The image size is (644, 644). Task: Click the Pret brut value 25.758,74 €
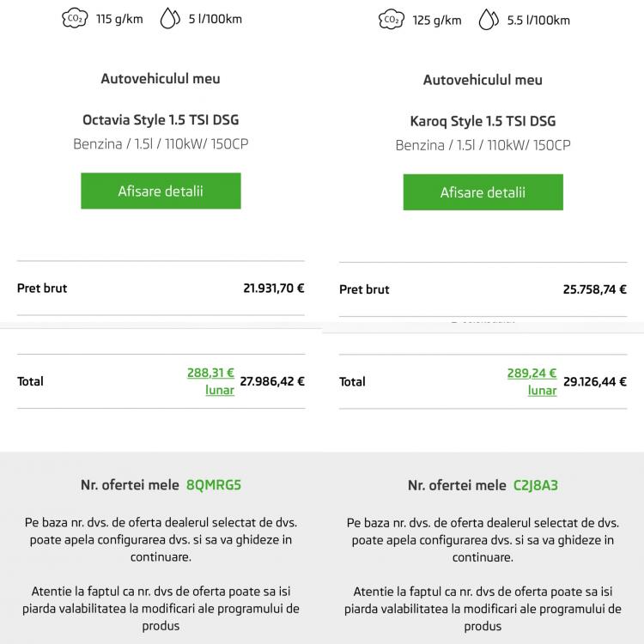tap(594, 289)
